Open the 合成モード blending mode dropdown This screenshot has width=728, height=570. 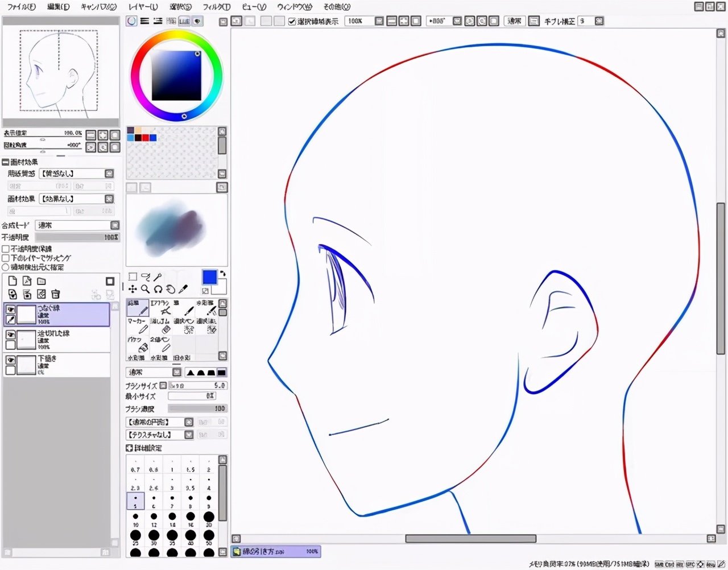pos(77,225)
